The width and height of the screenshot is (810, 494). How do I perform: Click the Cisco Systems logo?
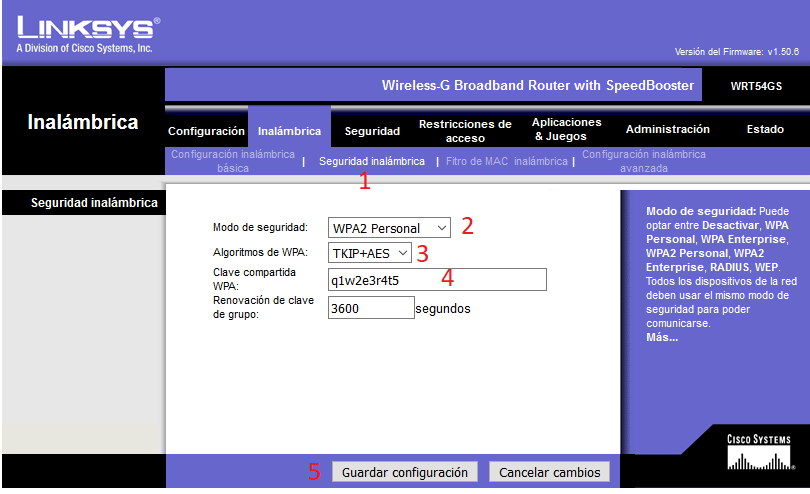click(x=759, y=452)
